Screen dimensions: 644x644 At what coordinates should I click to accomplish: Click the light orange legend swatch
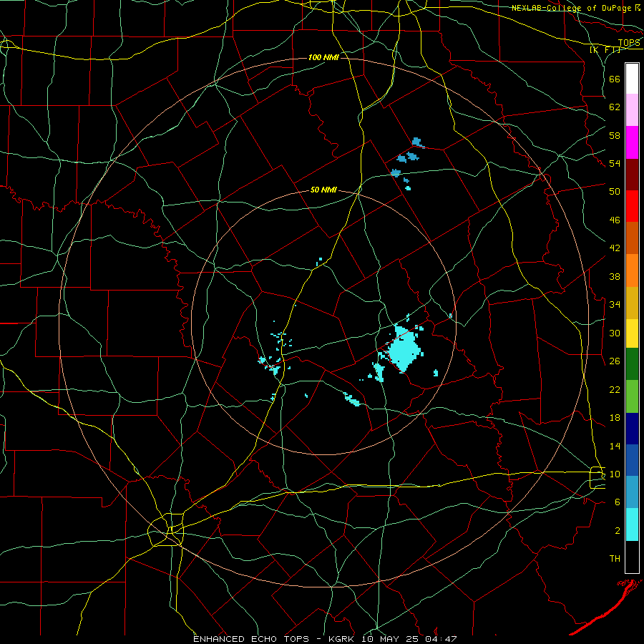coord(632,270)
